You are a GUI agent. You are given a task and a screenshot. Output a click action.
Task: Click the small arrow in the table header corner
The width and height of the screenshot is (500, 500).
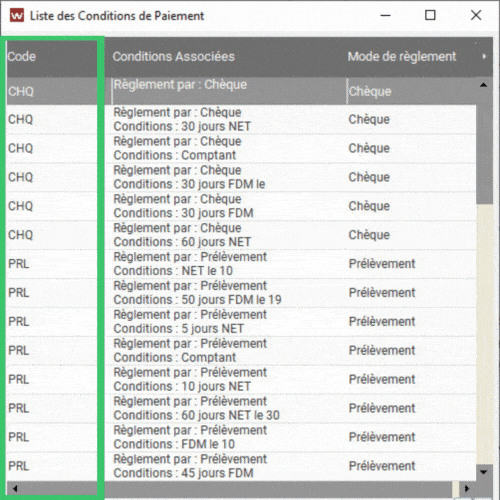tap(484, 57)
